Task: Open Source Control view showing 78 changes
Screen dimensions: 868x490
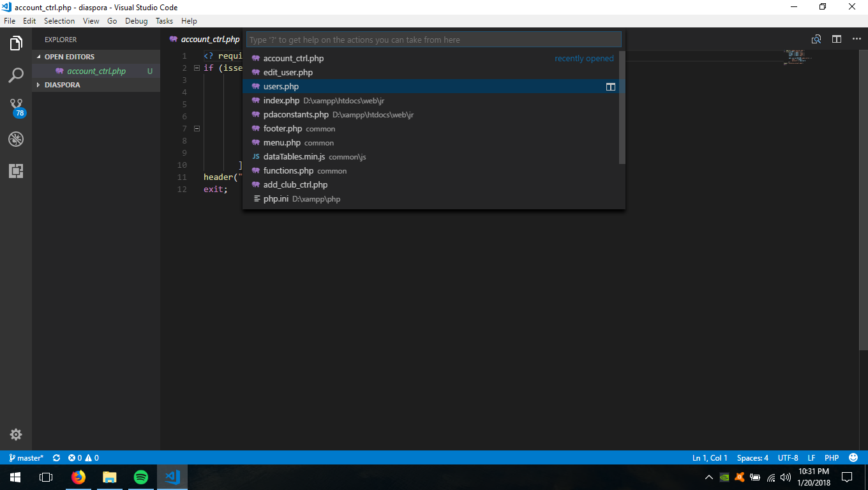Action: 15,106
